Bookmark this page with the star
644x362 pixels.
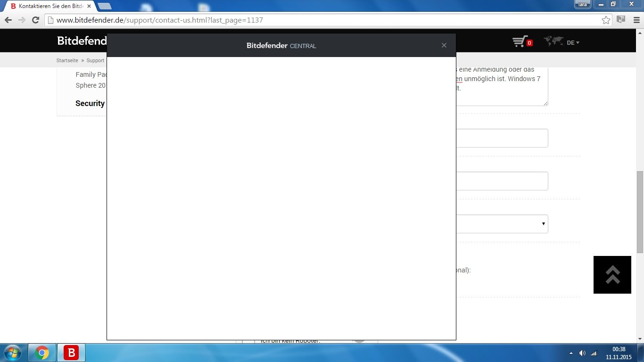[606, 20]
